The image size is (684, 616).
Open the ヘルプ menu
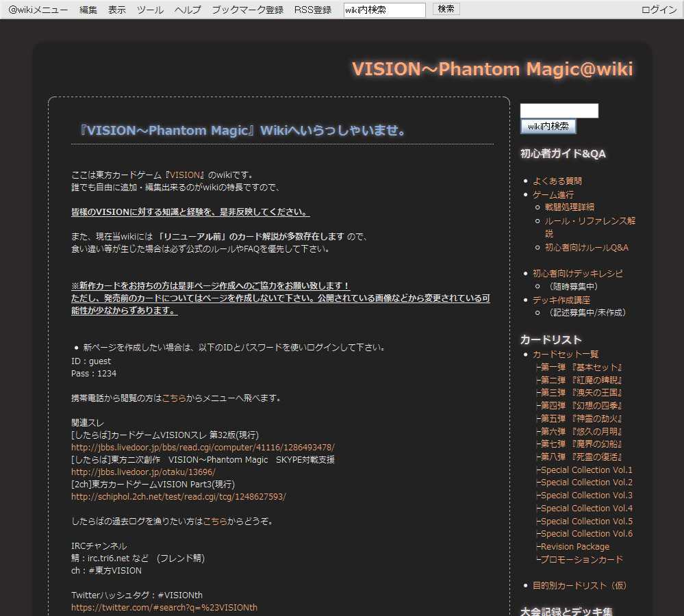pos(188,10)
